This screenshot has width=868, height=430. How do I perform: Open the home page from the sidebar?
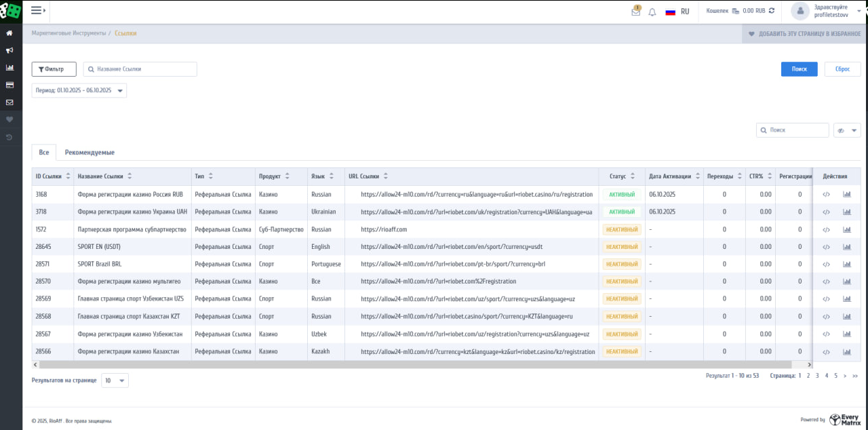click(x=9, y=33)
